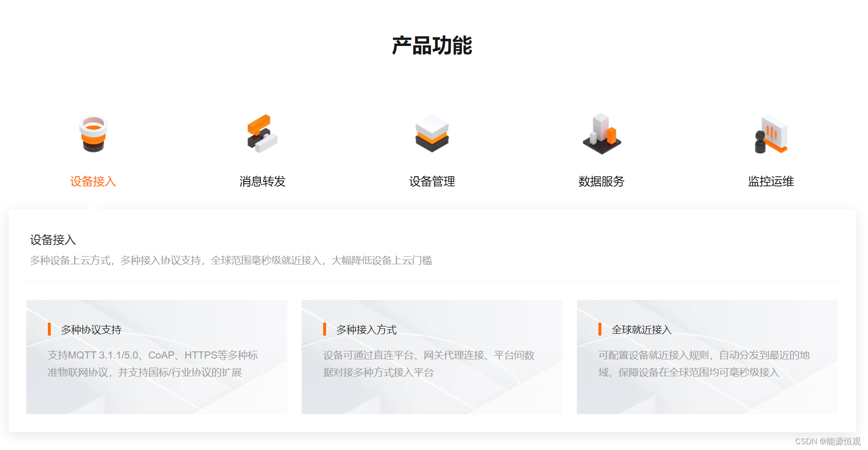Click the 数据服务 building chart icon

click(x=602, y=134)
